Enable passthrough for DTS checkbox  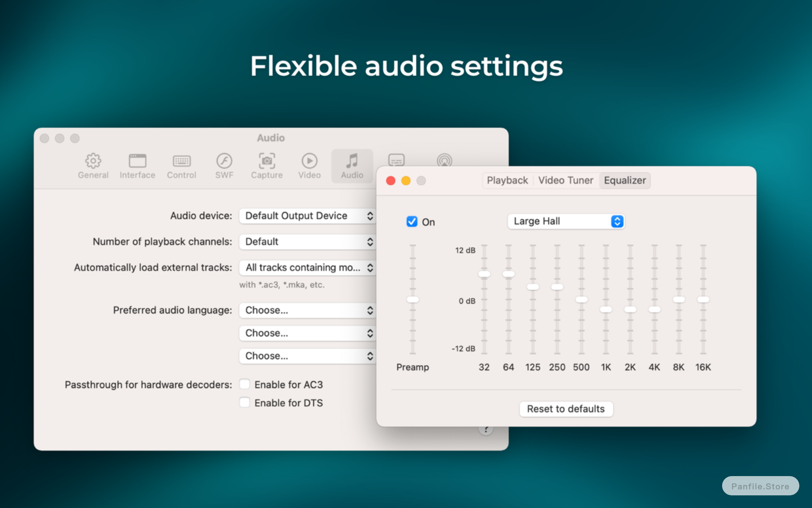coord(245,402)
